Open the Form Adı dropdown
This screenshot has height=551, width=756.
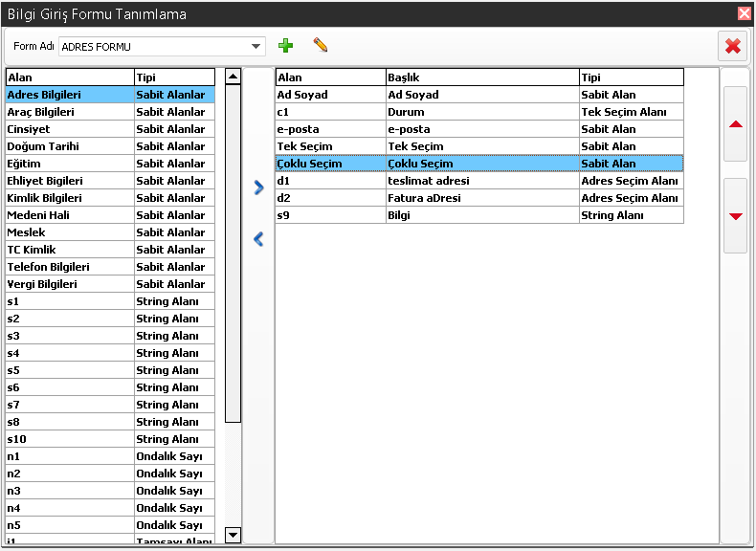256,47
